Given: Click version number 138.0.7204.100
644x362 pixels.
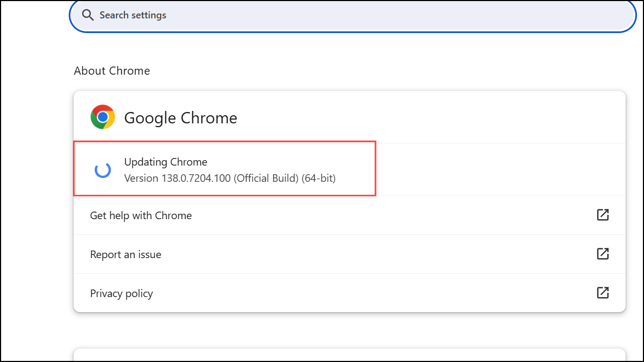Looking at the screenshot, I should click(x=196, y=178).
